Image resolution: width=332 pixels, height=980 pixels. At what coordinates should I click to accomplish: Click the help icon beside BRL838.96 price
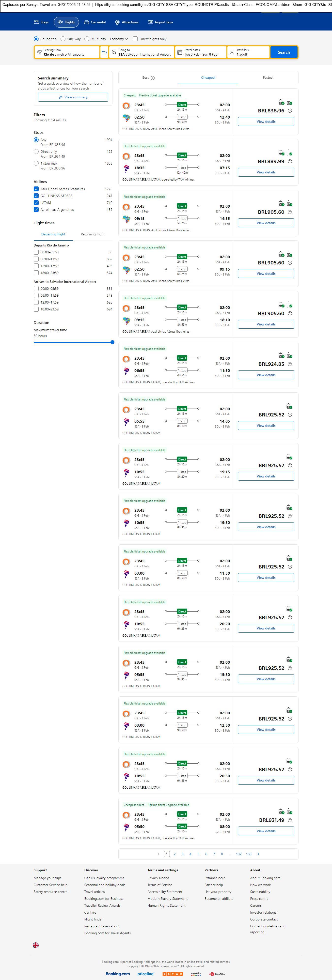290,111
